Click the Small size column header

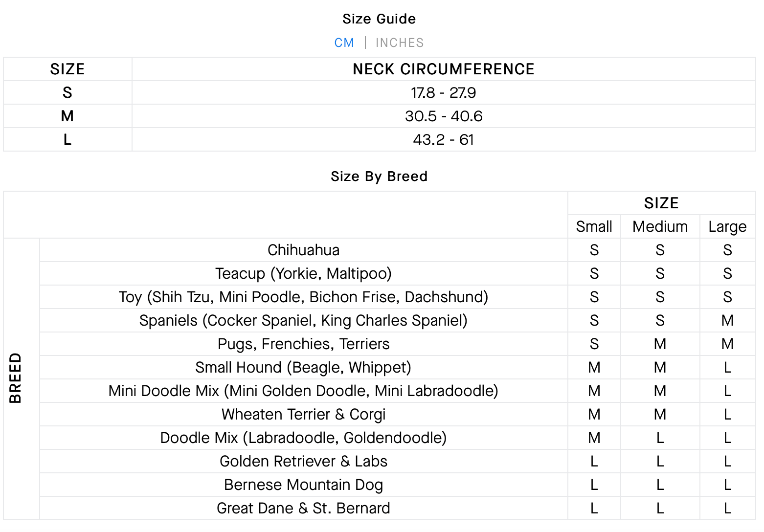pyautogui.click(x=594, y=227)
